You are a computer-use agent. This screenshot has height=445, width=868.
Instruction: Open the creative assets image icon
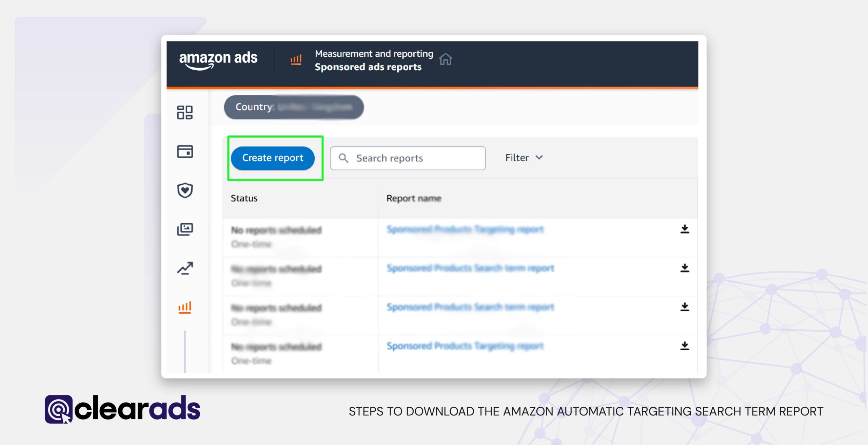click(185, 229)
